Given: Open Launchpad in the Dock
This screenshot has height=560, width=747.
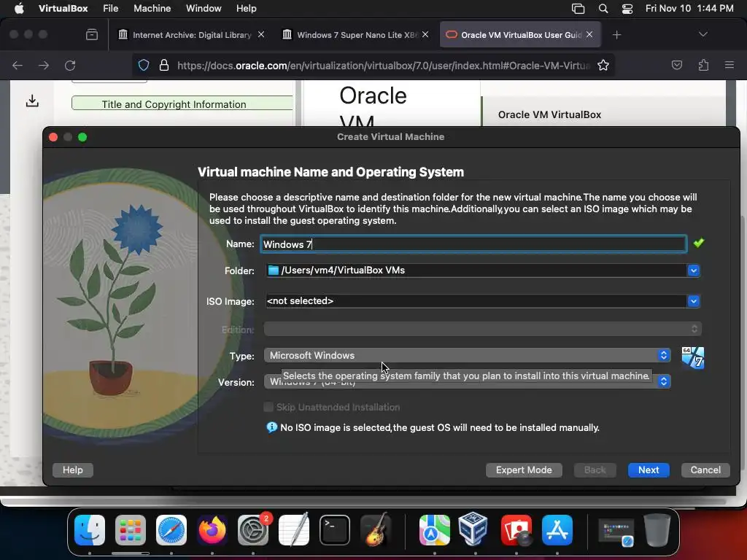Looking at the screenshot, I should 131,530.
